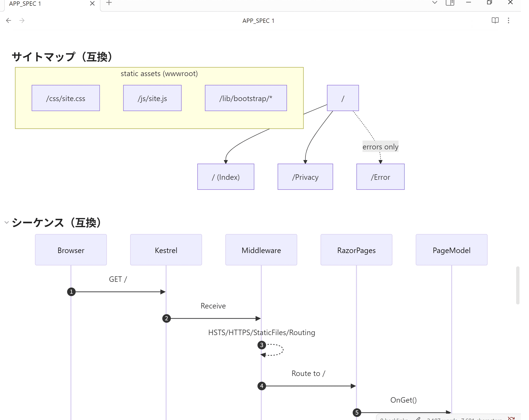Click the /Error node in sitemap

point(380,177)
